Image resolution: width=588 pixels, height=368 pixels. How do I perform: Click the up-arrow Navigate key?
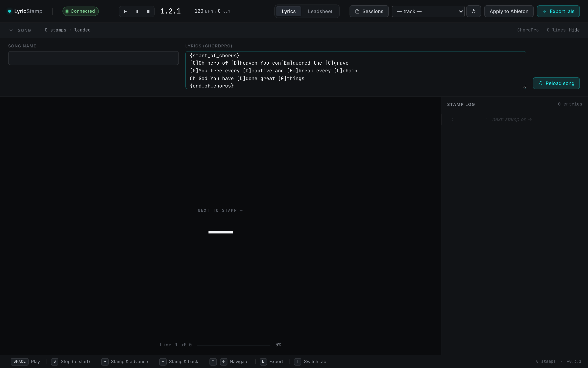pyautogui.click(x=213, y=361)
